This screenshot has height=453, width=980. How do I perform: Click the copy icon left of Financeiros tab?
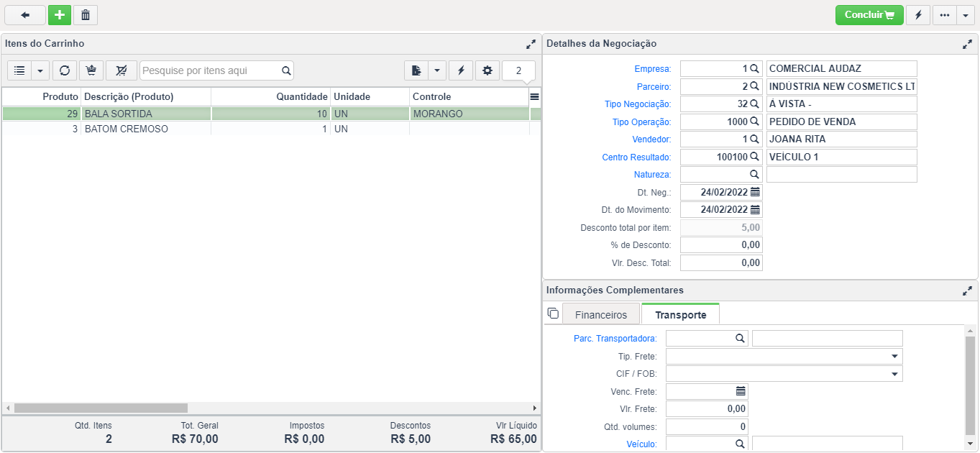click(553, 314)
